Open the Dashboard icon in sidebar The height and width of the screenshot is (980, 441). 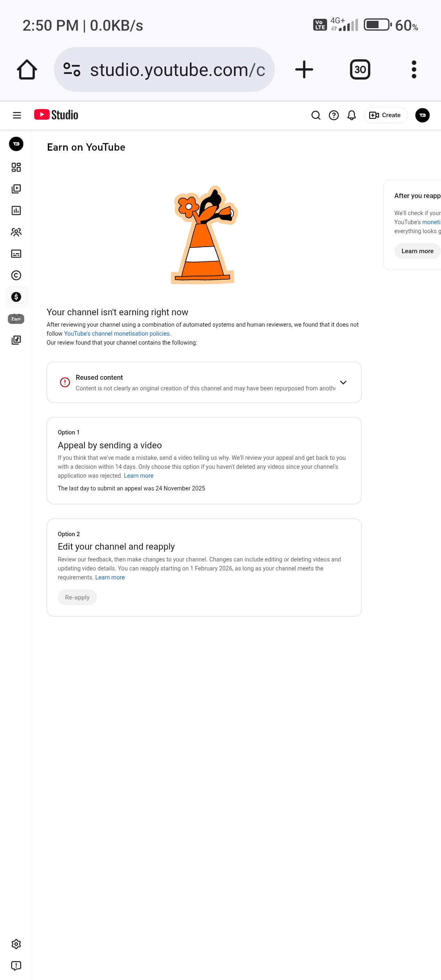pyautogui.click(x=16, y=167)
